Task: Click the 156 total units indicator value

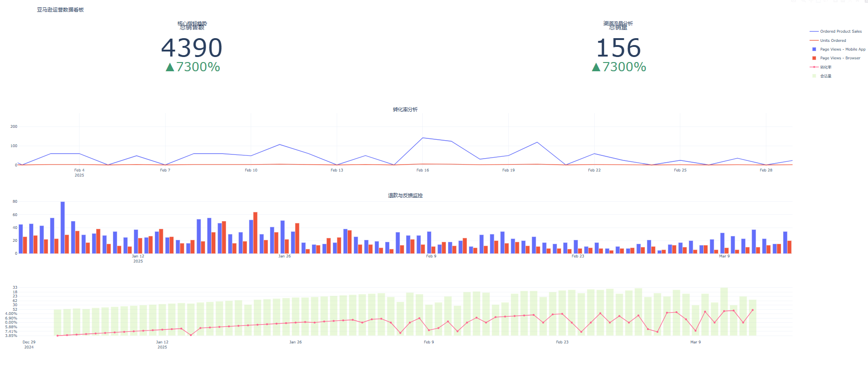Action: click(618, 48)
